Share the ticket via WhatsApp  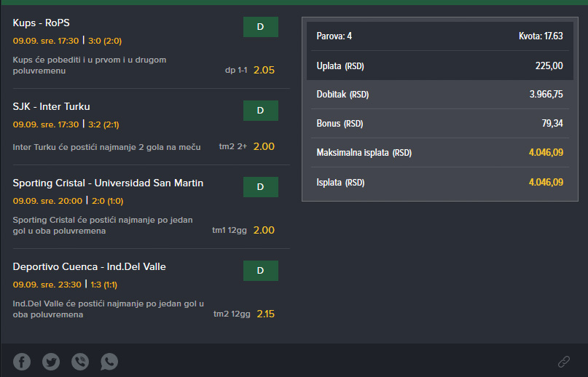pos(109,362)
